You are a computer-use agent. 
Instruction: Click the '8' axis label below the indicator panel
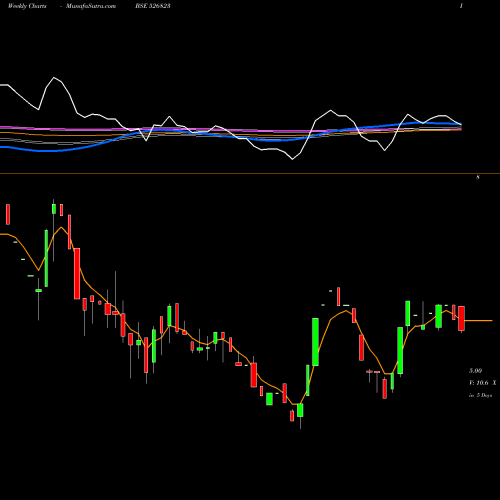coord(478,177)
